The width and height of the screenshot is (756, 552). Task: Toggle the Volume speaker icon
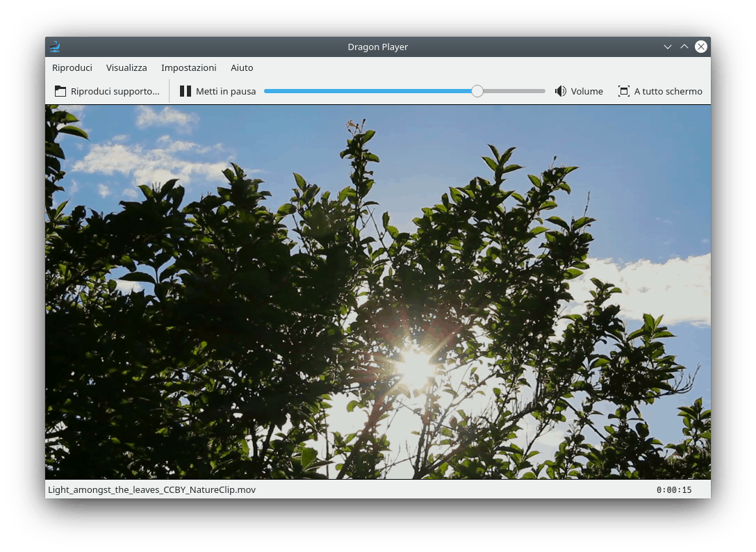click(561, 91)
